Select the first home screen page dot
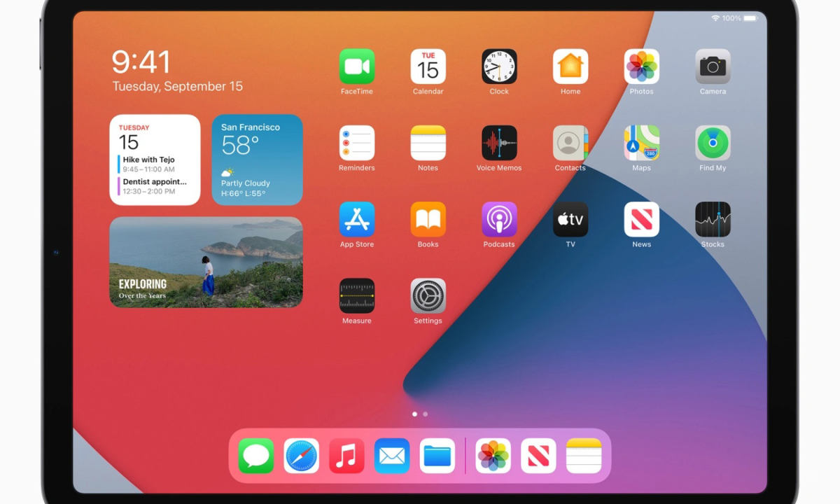This screenshot has height=504, width=840. coord(414,414)
